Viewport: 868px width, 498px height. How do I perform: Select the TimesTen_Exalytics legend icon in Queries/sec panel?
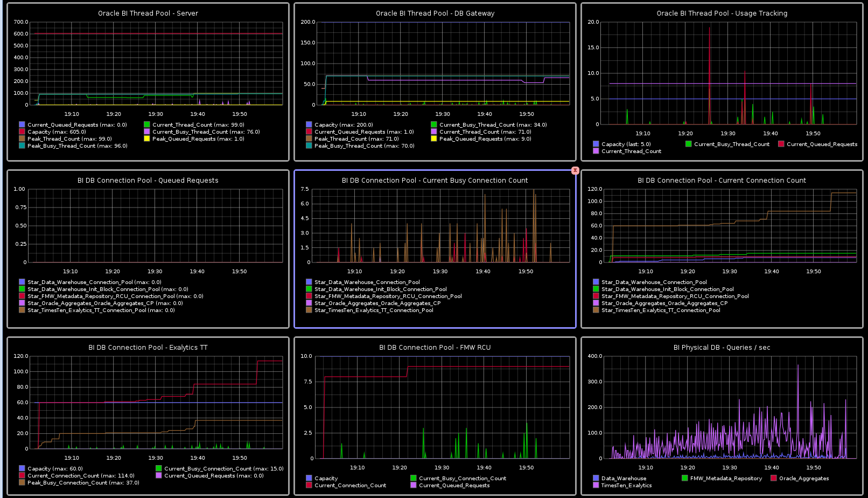pyautogui.click(x=595, y=485)
